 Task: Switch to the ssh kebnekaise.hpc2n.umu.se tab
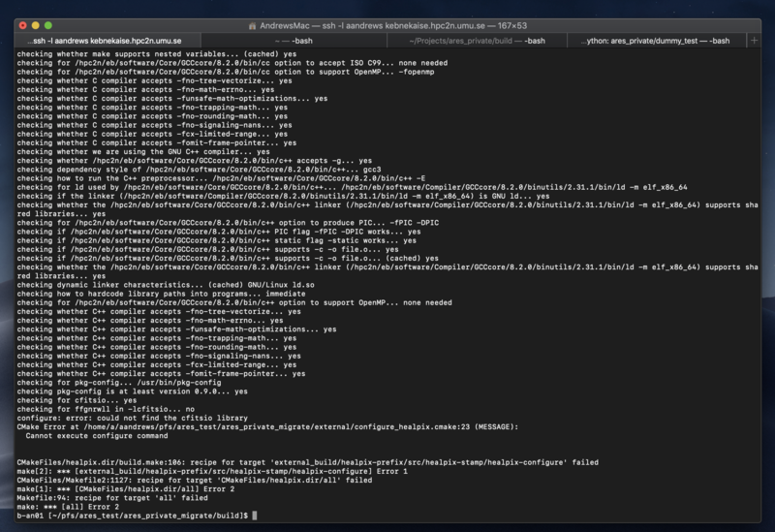click(107, 41)
